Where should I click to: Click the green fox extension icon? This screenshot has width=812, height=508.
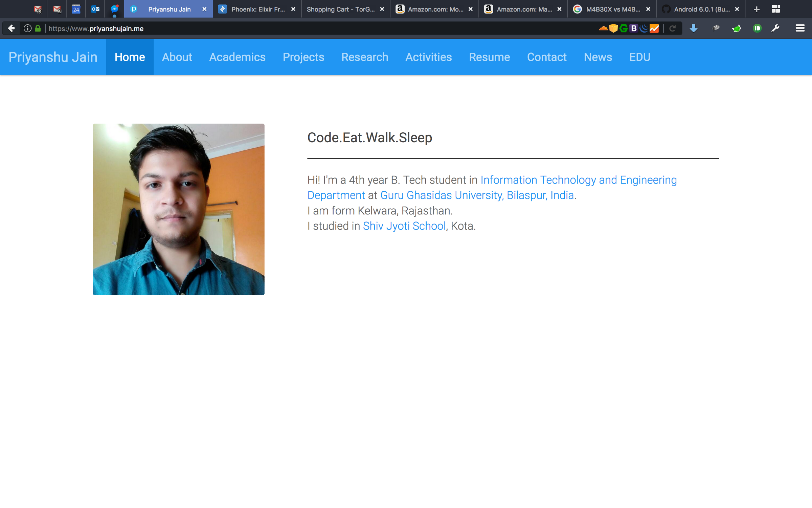coord(737,28)
